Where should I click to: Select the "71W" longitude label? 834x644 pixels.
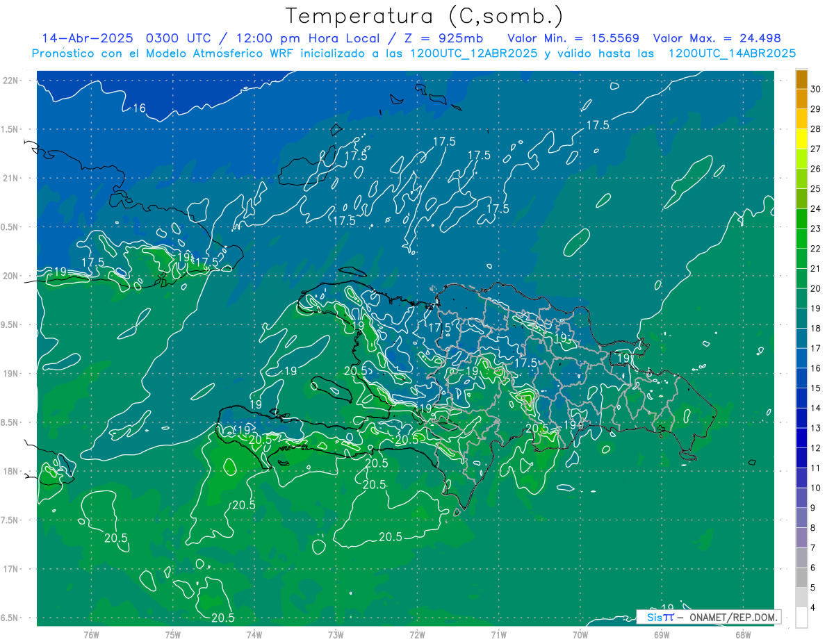pyautogui.click(x=499, y=634)
